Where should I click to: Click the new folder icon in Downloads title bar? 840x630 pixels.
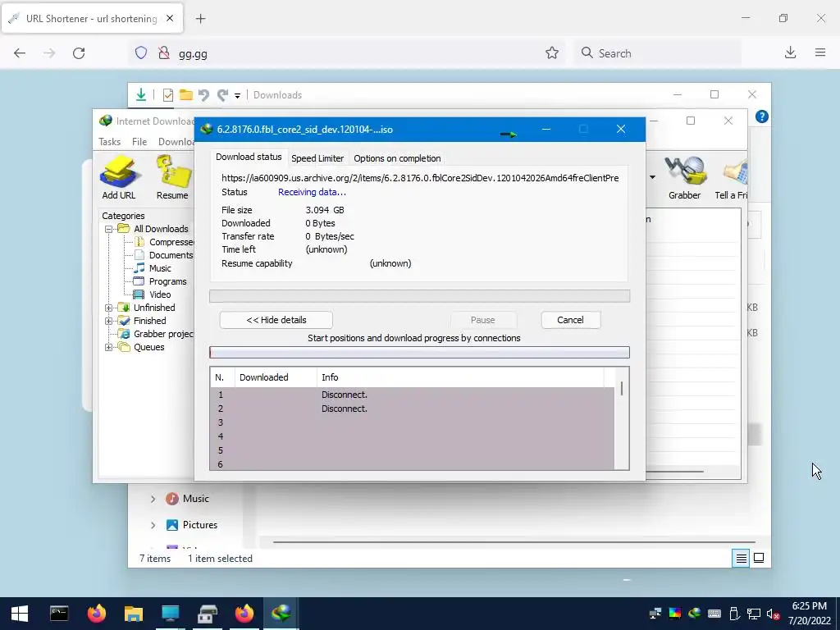pyautogui.click(x=186, y=95)
